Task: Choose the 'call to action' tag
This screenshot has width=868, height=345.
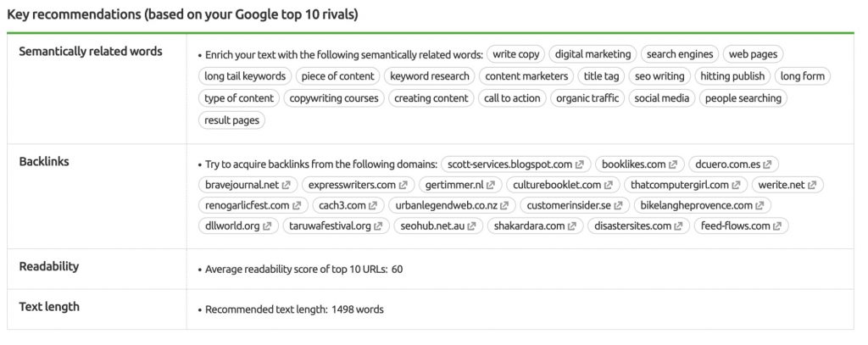Action: [x=511, y=98]
